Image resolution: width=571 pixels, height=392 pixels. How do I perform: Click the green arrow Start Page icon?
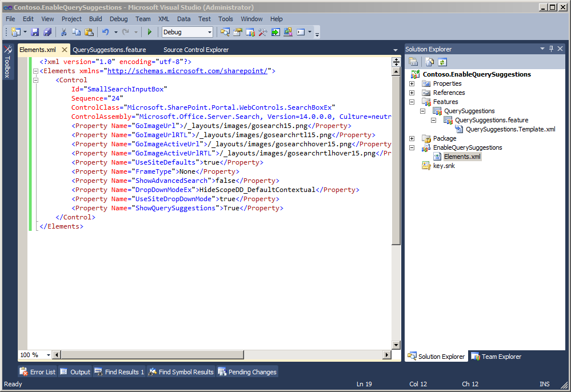pyautogui.click(x=275, y=32)
